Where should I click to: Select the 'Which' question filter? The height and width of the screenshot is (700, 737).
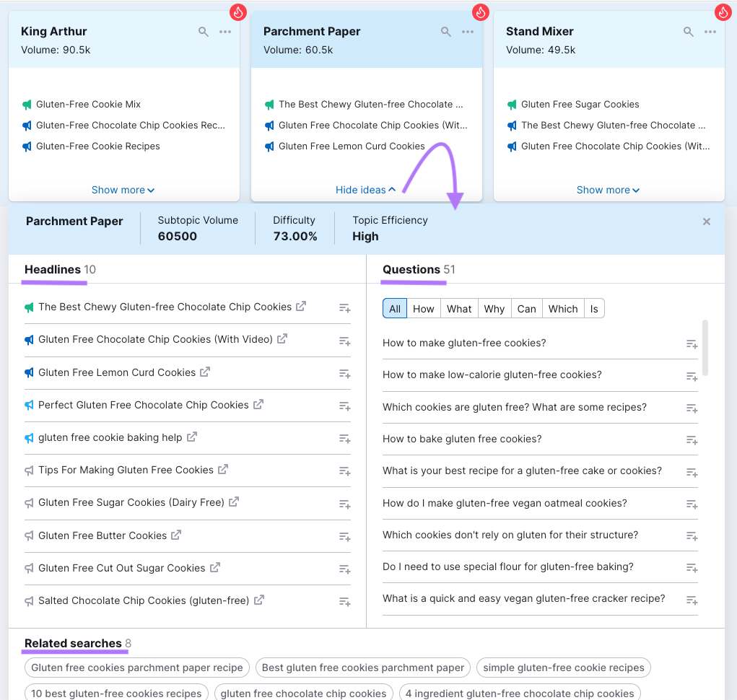pyautogui.click(x=563, y=307)
